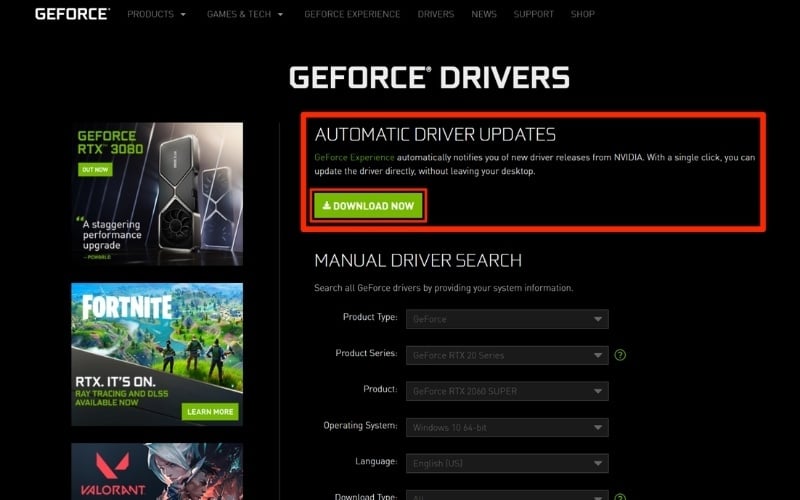Open the GeForce RTX 3080 banner

pyautogui.click(x=157, y=194)
